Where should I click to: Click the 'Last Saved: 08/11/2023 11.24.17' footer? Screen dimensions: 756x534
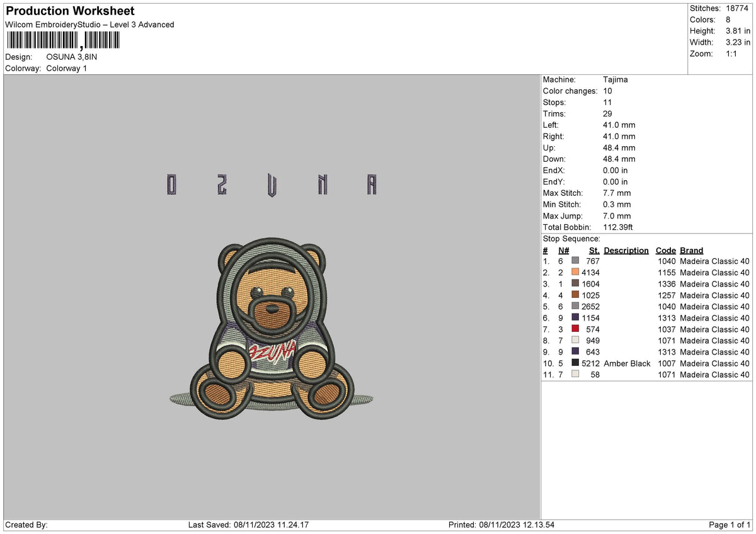click(248, 525)
